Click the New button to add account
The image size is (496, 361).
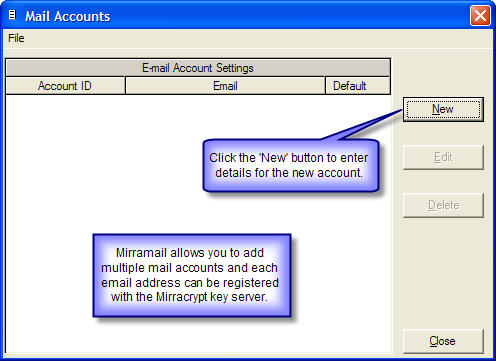click(x=443, y=109)
